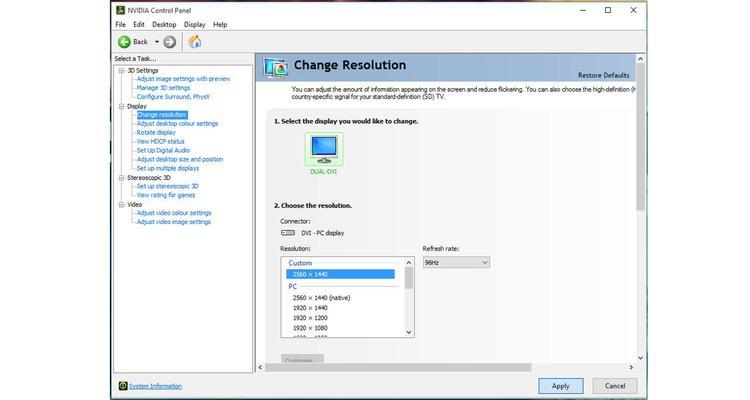Open the Help menu

pos(220,24)
